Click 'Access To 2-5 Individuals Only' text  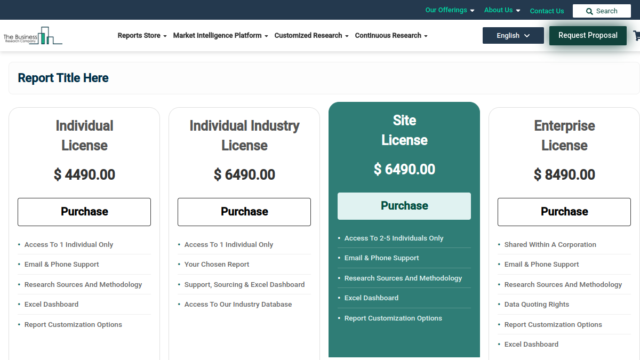coord(393,238)
